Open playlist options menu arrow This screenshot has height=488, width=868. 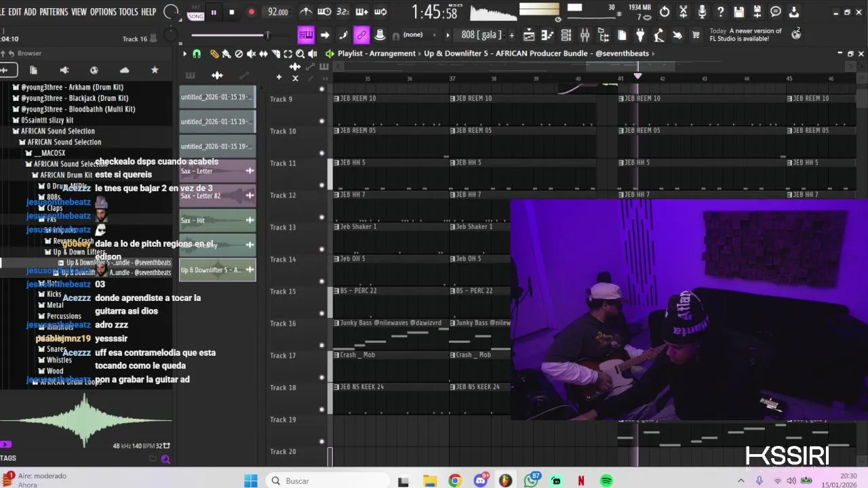point(184,54)
